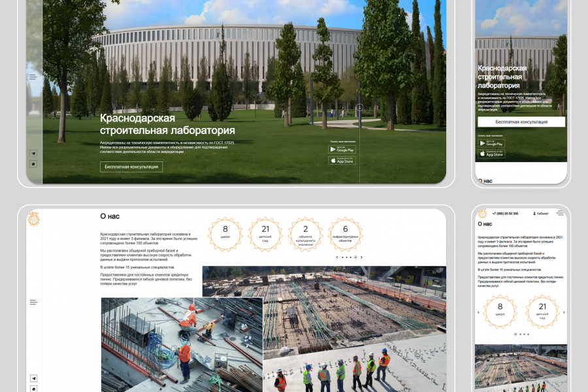588x392 pixels.
Task: Open App Store badge on desktop hero
Action: (342, 161)
